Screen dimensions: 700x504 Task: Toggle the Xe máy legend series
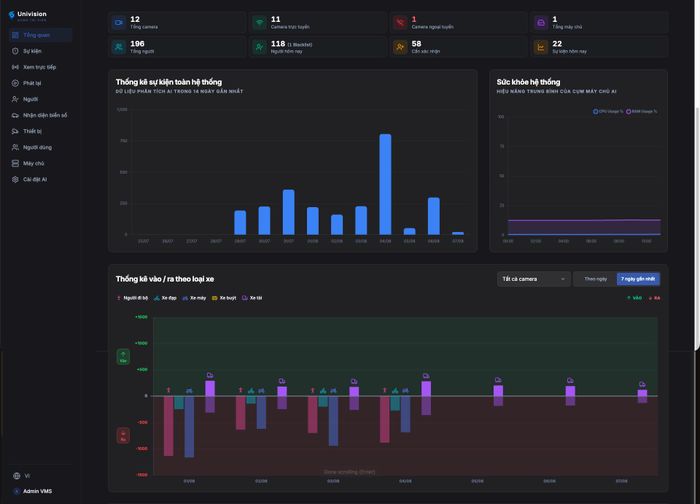[194, 298]
